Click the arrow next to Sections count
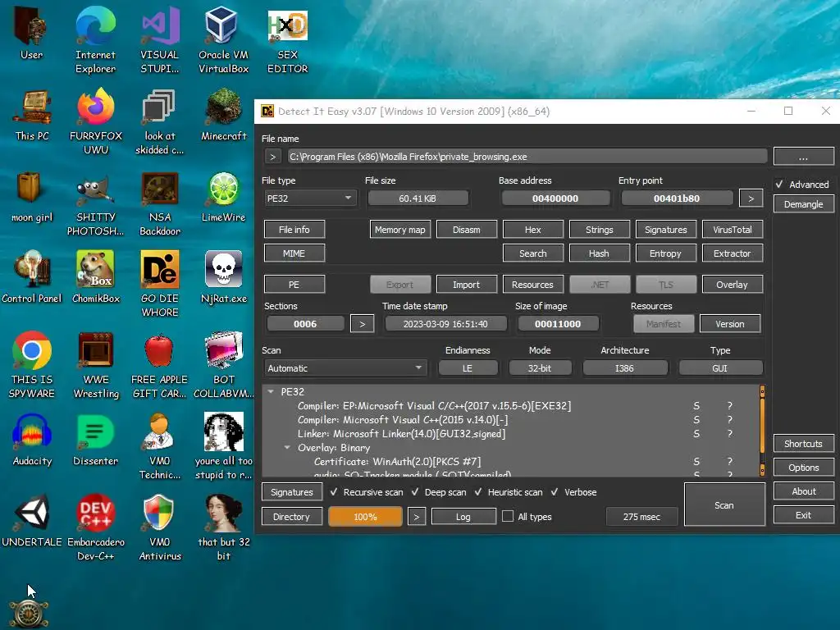Viewport: 840px width, 630px height. (x=362, y=323)
